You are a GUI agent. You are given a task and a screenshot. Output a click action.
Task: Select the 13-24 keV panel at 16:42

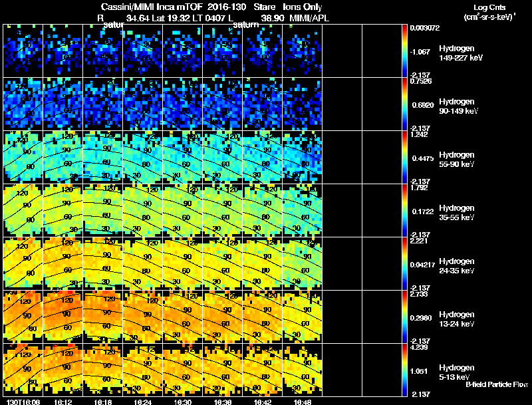pyautogui.click(x=262, y=317)
